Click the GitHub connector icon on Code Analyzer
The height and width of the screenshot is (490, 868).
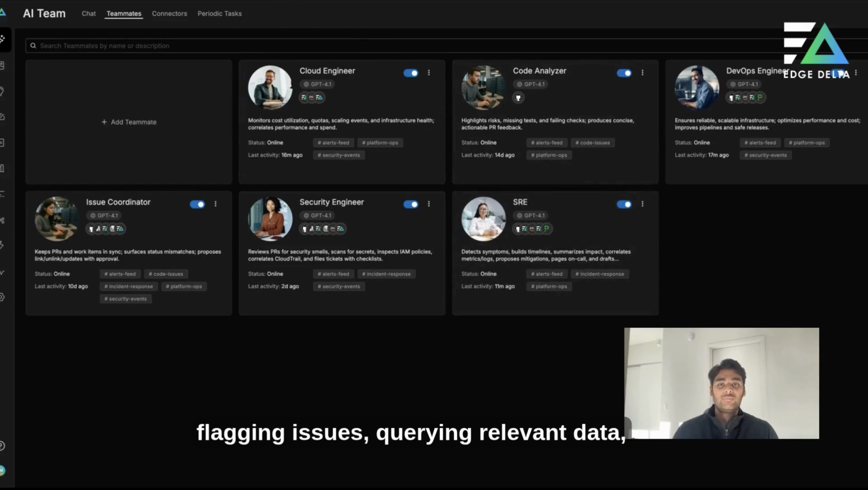point(518,98)
